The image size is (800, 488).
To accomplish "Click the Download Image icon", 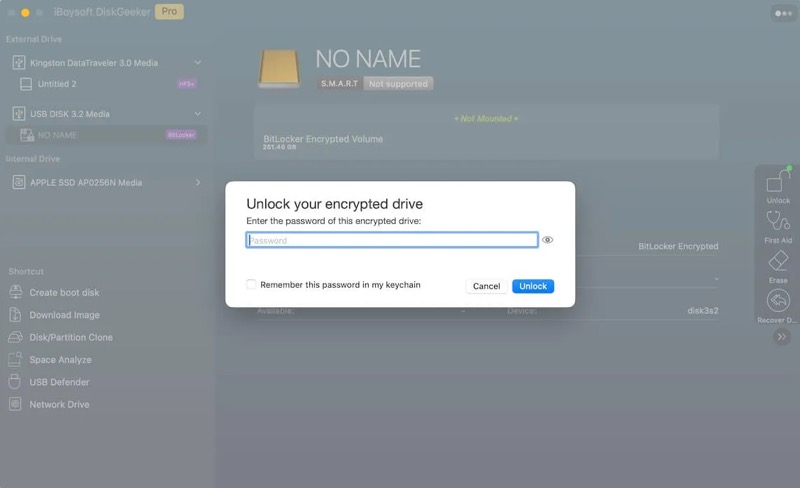I will coord(15,314).
